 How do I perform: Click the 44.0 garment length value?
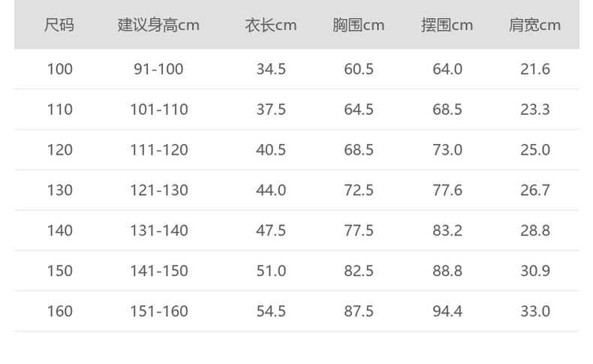[271, 190]
